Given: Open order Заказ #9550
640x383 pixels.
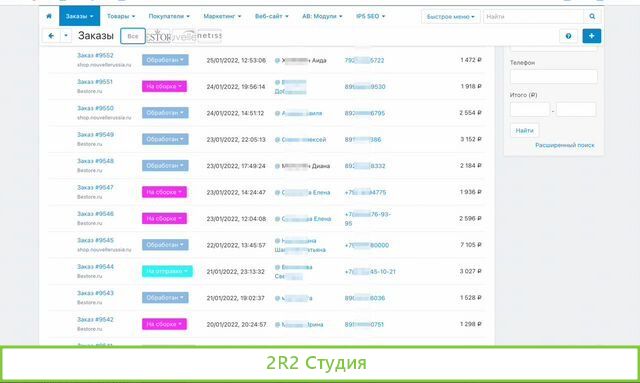Looking at the screenshot, I should [x=95, y=108].
